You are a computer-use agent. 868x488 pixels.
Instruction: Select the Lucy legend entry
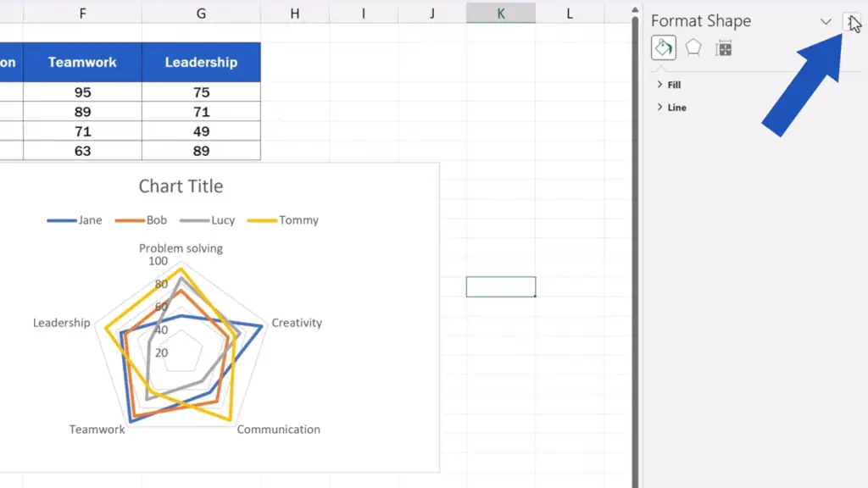(x=207, y=220)
